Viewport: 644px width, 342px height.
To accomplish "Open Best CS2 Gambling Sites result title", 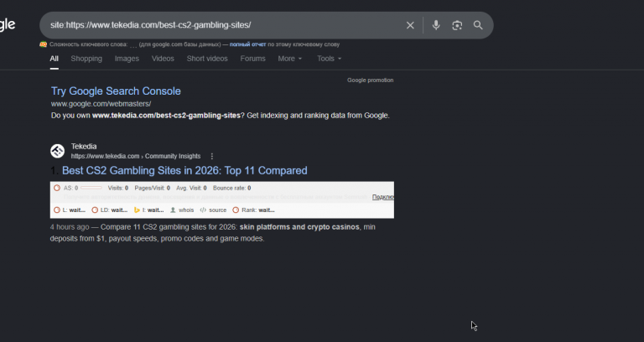I will (184, 171).
